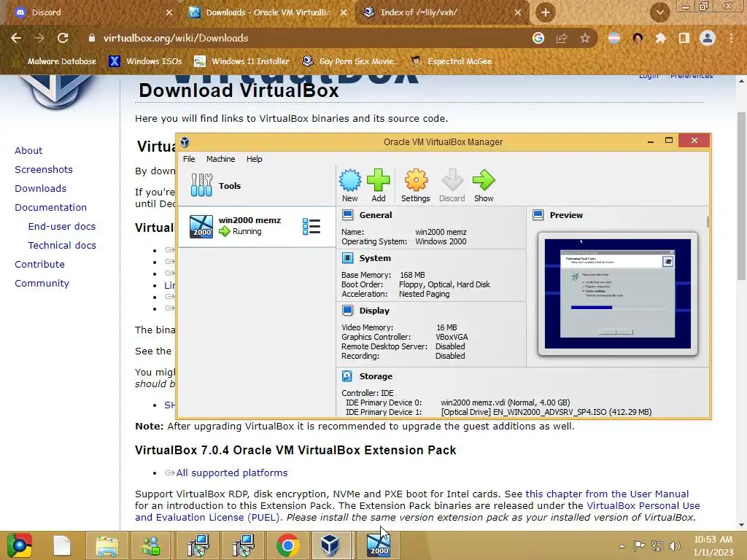
Task: Open the Chrome extensions puzzle icon
Action: click(660, 38)
